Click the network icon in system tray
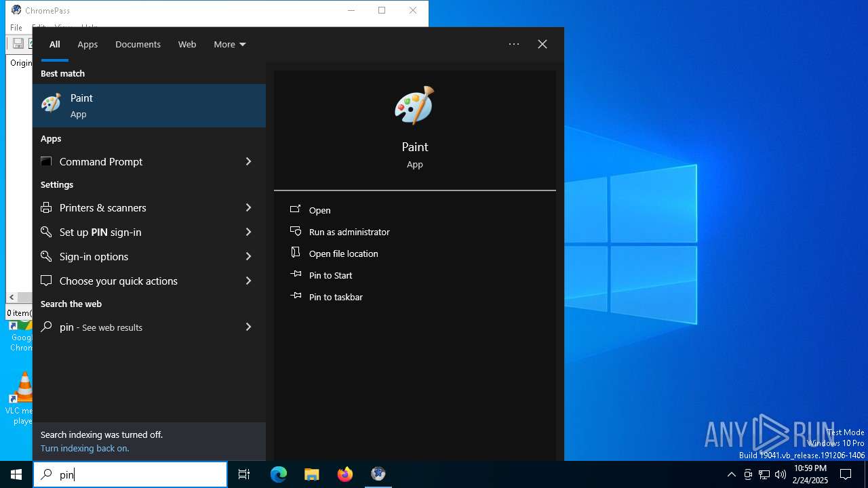This screenshot has width=868, height=488. pos(764,474)
